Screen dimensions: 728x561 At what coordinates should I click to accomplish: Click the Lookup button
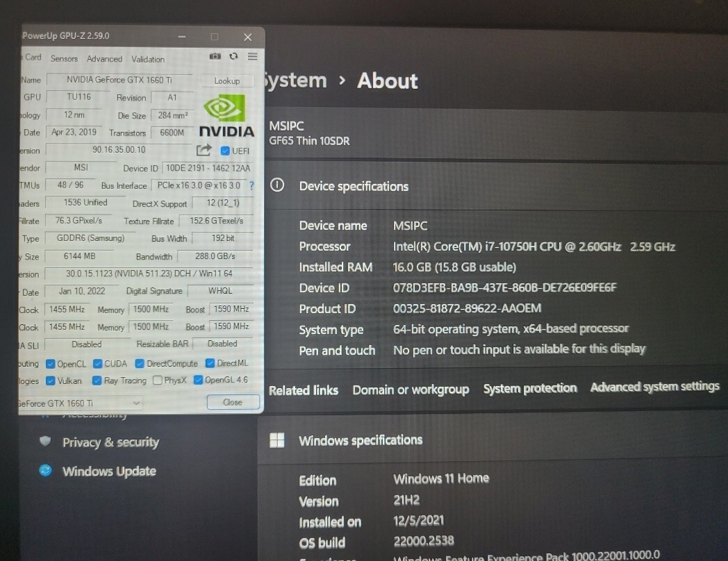click(227, 81)
